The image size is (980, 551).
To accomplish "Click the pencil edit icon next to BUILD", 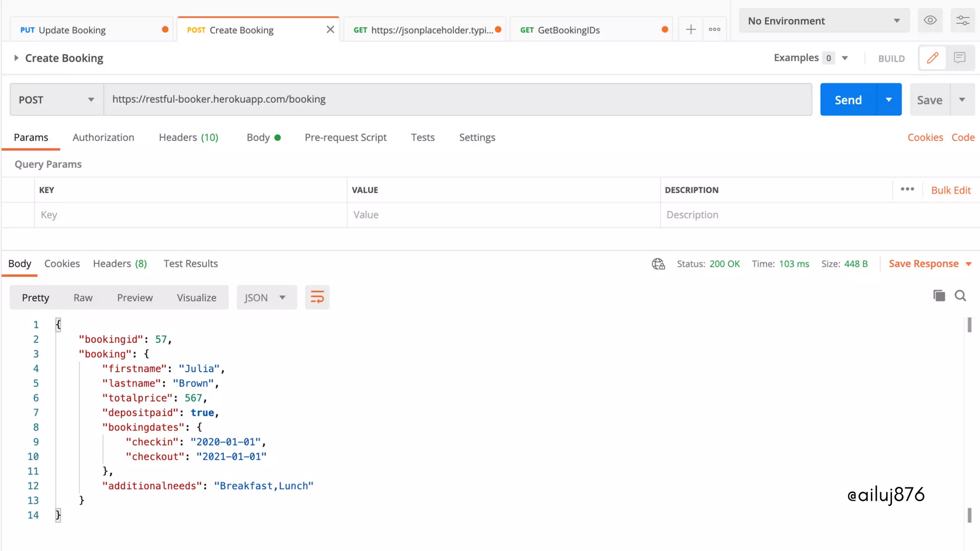I will (x=932, y=58).
